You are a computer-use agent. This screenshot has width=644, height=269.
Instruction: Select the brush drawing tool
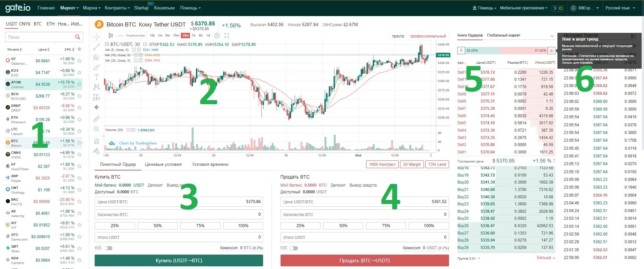point(97,67)
